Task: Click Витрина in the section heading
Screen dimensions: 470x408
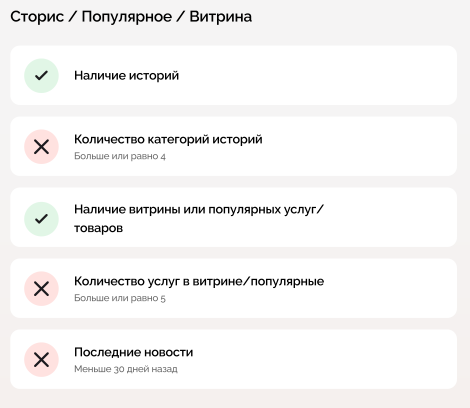Action: 221,17
